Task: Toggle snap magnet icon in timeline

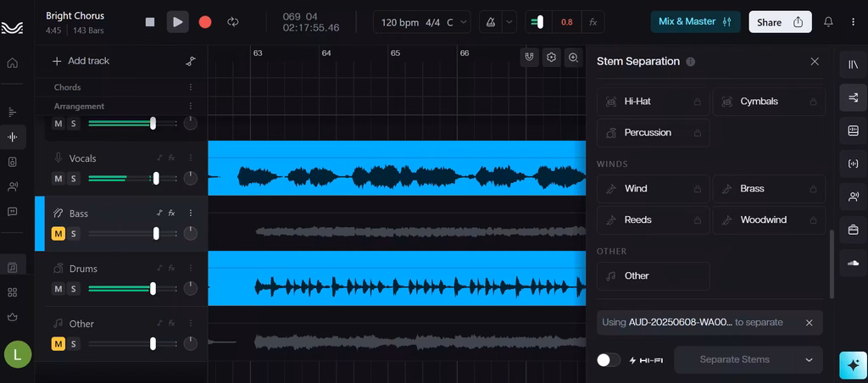Action: (x=530, y=57)
